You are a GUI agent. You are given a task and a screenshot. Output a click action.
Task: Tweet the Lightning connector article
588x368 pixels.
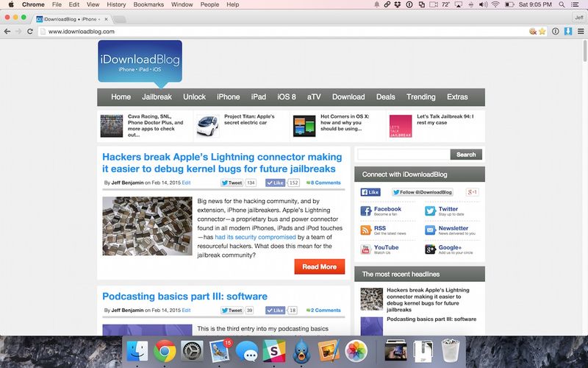click(x=232, y=183)
